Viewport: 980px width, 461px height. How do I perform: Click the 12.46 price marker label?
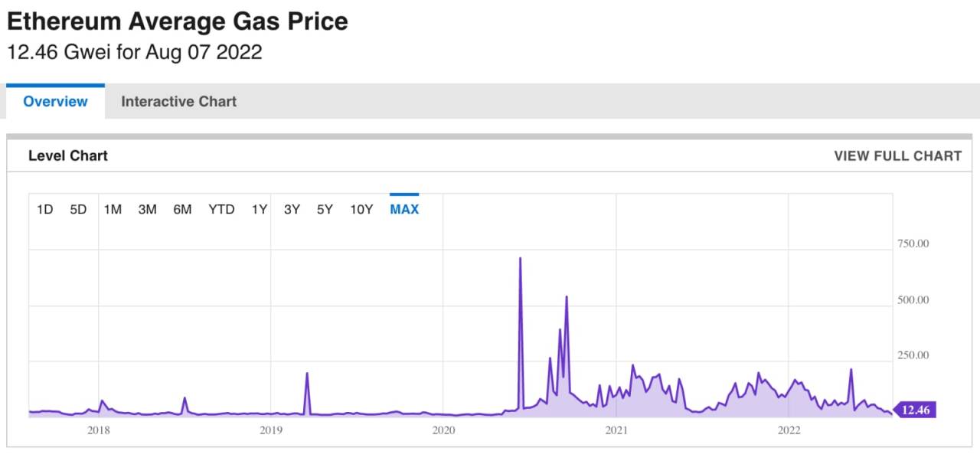click(x=916, y=410)
